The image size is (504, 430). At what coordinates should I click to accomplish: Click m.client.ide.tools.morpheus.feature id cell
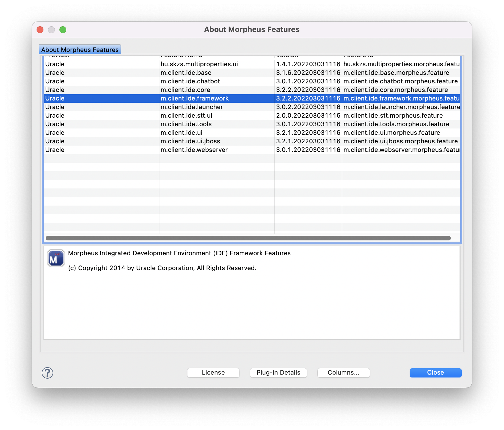[401, 124]
